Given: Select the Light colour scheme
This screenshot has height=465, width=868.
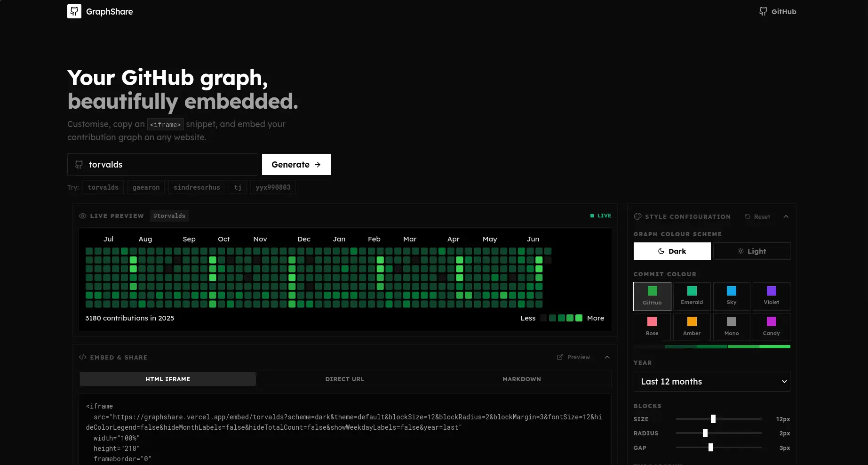Looking at the screenshot, I should (x=752, y=251).
